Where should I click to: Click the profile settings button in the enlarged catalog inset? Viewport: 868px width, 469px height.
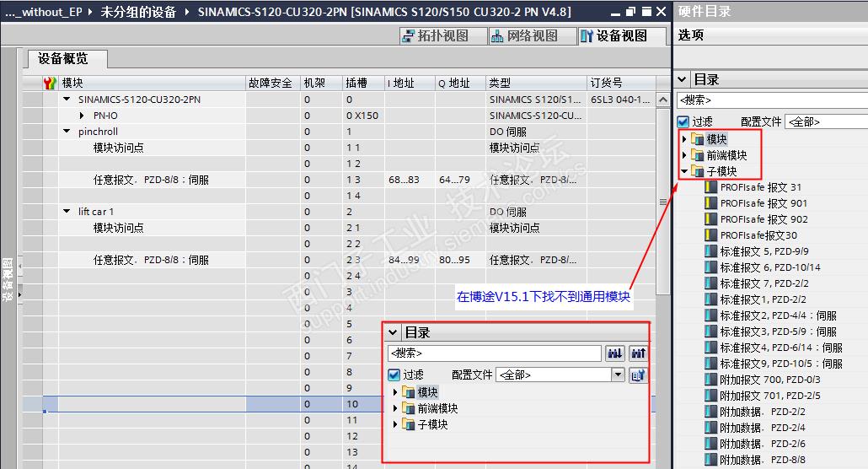[x=638, y=375]
